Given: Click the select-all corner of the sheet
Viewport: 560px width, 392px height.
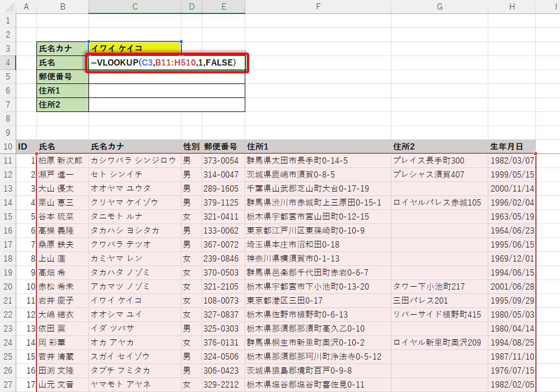Looking at the screenshot, I should coord(8,7).
